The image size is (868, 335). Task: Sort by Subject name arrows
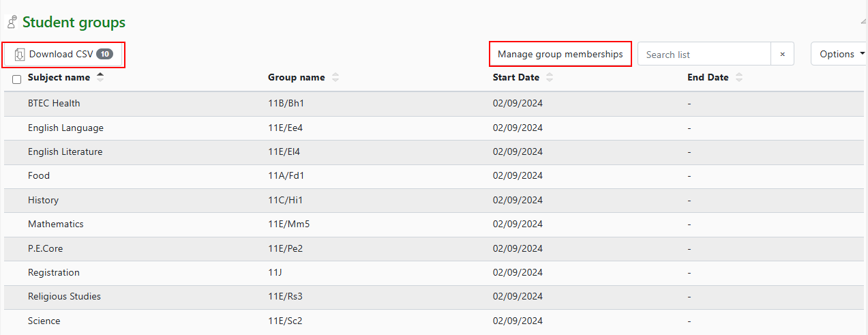tap(100, 77)
